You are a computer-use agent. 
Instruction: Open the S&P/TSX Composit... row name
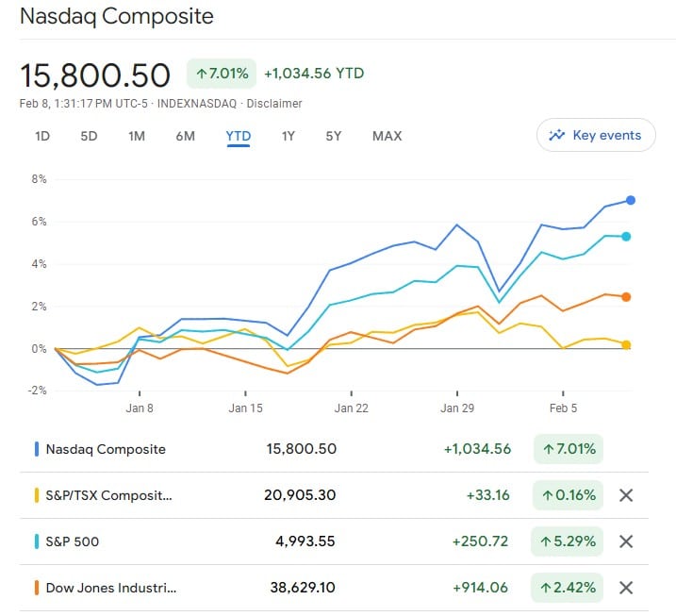click(108, 495)
